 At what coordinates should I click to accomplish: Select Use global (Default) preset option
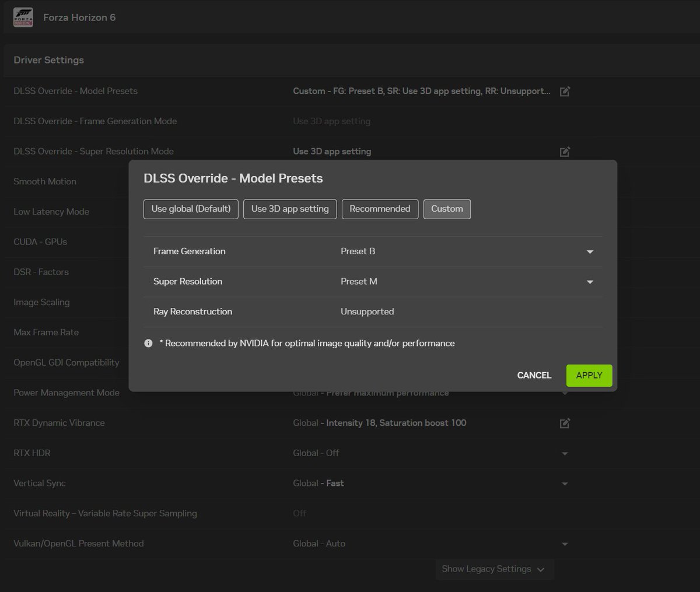pyautogui.click(x=191, y=209)
